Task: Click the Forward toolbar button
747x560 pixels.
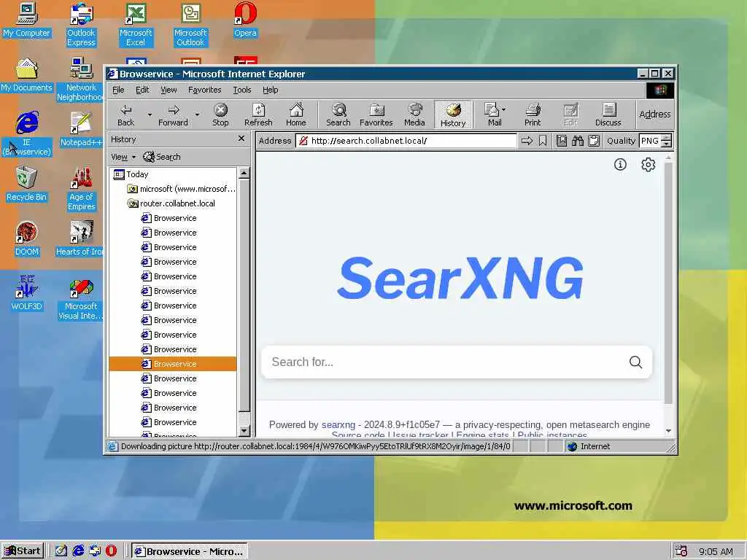Action: pos(173,114)
